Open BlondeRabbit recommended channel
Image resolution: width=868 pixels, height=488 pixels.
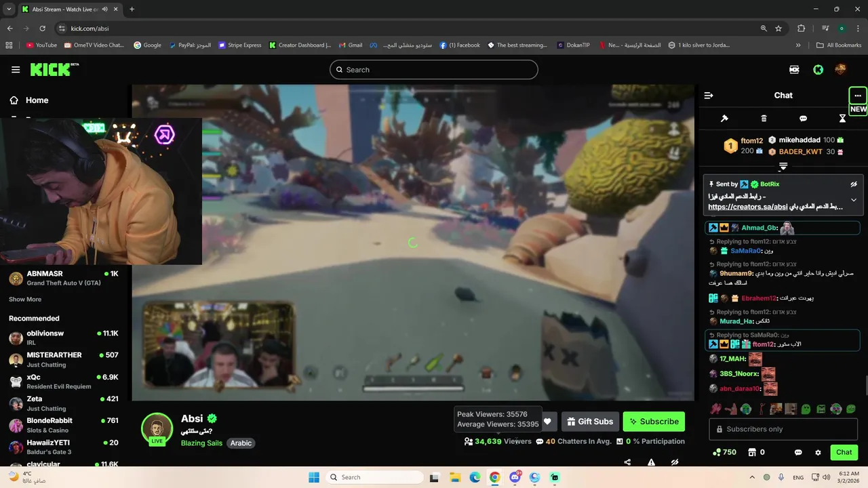point(64,424)
